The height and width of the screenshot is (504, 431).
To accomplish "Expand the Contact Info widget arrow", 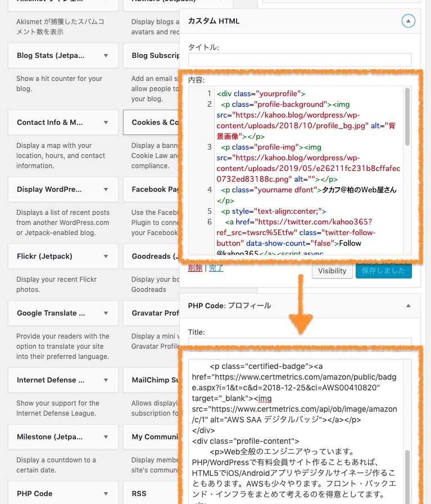I will point(106,123).
